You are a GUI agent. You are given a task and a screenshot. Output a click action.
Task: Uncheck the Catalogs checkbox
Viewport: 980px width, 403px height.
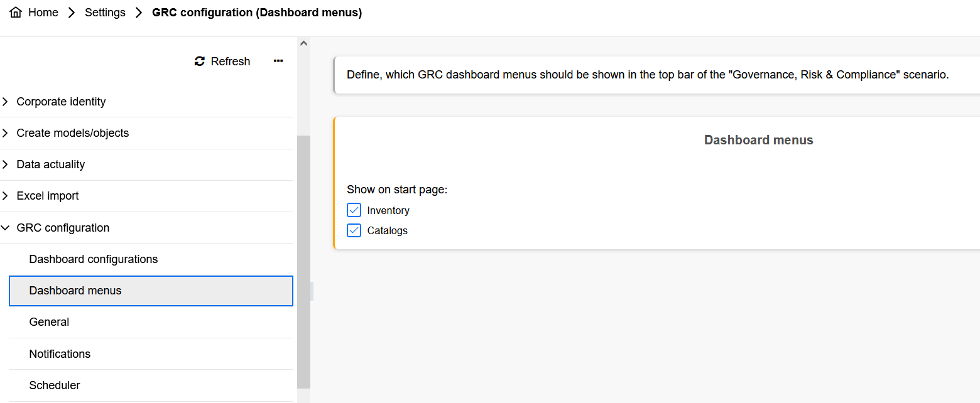354,230
